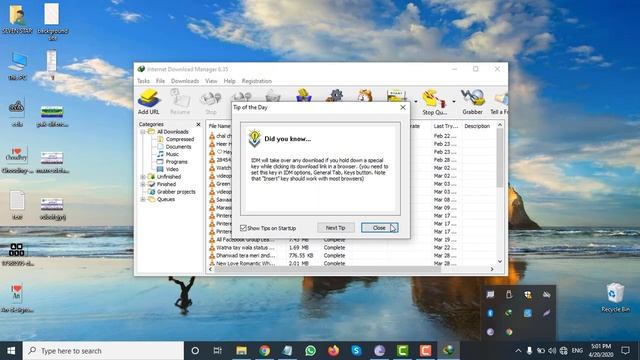Click the IDM taskbar icon
This screenshot has width=640, height=360.
[x=448, y=351]
